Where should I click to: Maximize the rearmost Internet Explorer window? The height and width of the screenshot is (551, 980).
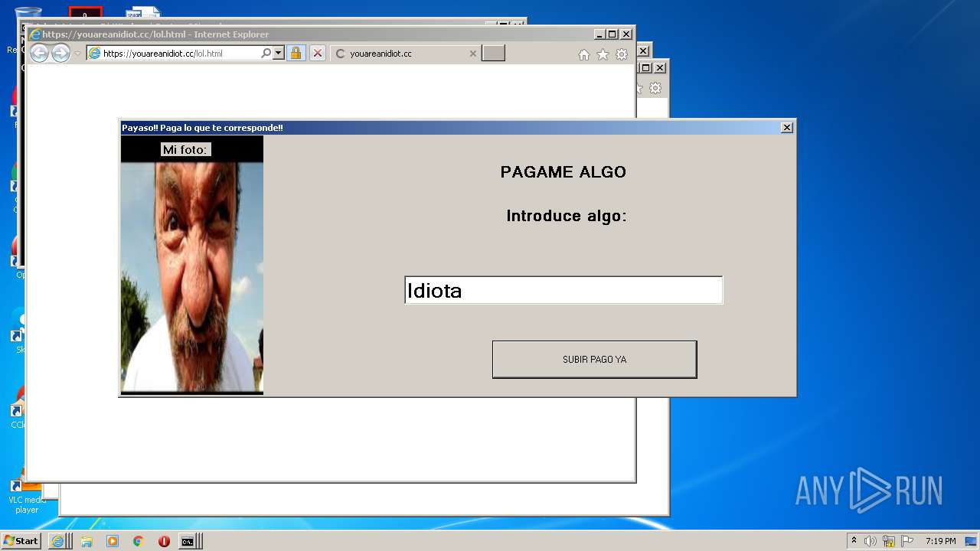646,68
